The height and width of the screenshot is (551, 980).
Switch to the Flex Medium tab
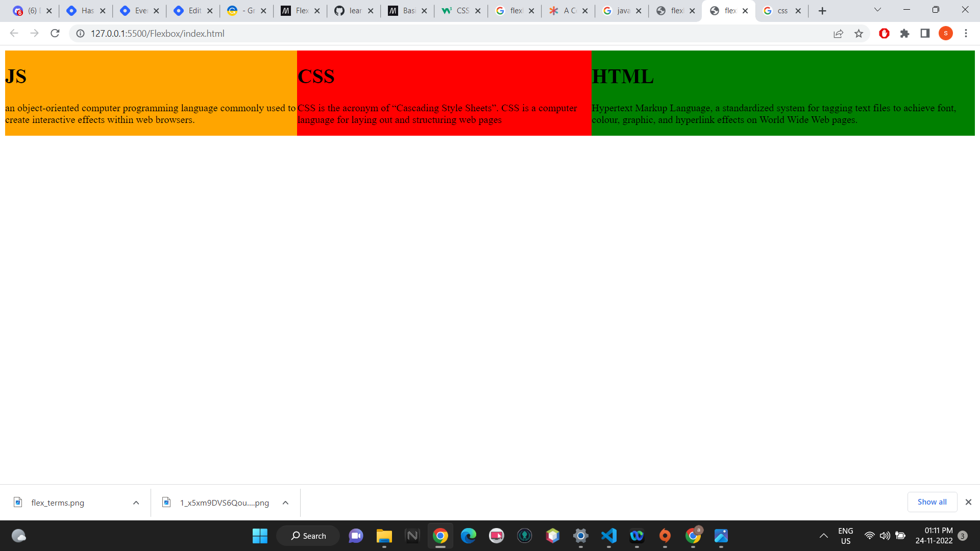click(x=300, y=11)
